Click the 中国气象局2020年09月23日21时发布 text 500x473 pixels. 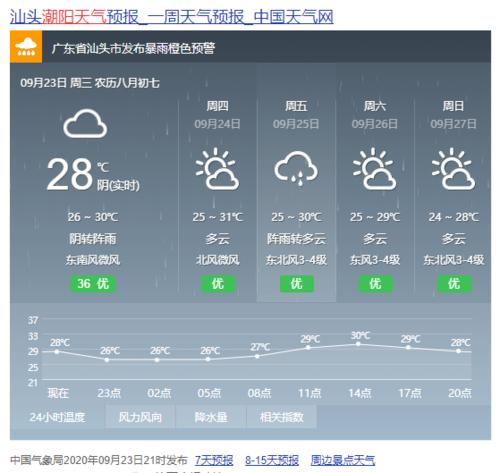click(99, 460)
